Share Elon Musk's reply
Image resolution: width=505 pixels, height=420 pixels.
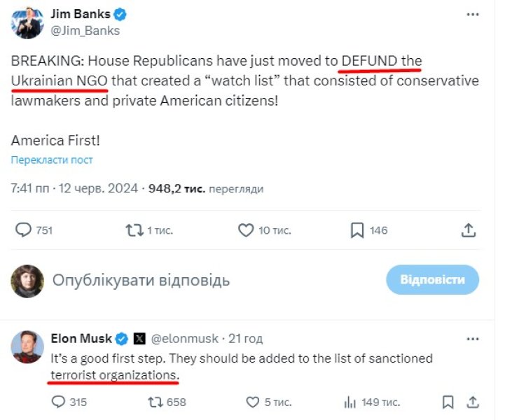tap(473, 402)
